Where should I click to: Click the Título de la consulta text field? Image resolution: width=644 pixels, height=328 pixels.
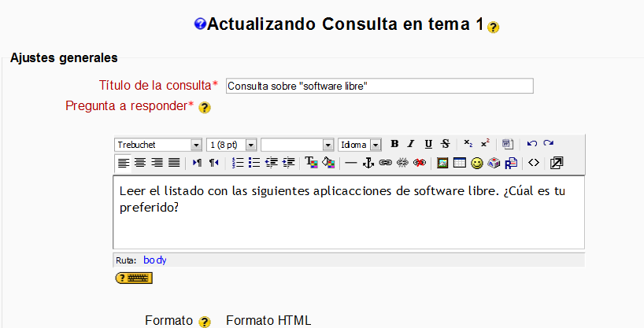379,86
